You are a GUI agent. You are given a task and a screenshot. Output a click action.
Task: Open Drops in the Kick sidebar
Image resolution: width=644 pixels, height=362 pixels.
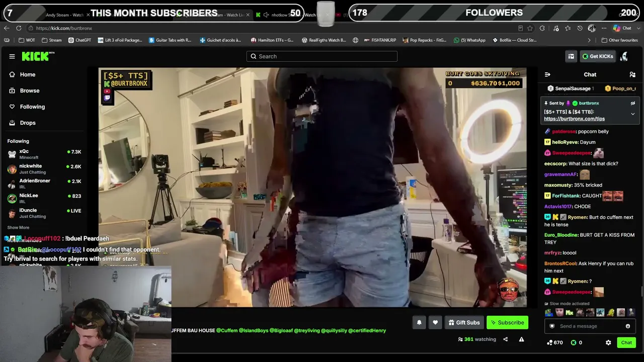28,123
